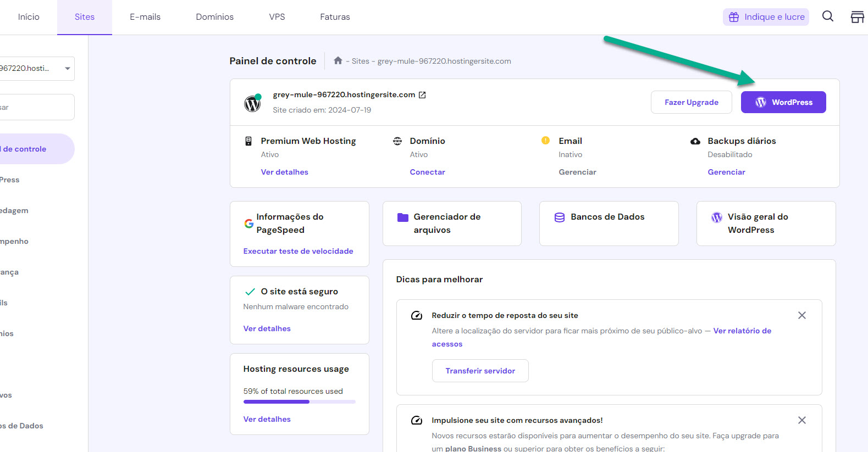Select Painel de controle sidebar item
Image resolution: width=868 pixels, height=452 pixels.
[36, 149]
